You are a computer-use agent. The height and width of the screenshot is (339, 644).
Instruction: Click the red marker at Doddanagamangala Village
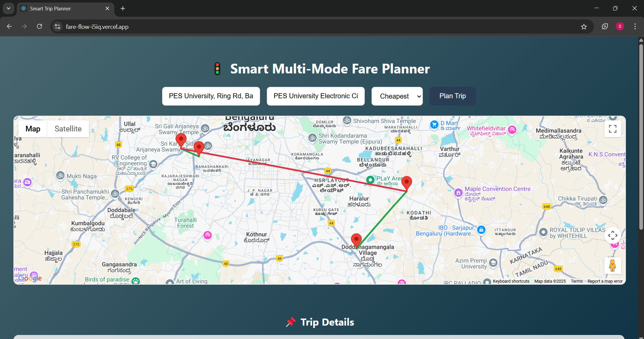click(356, 240)
